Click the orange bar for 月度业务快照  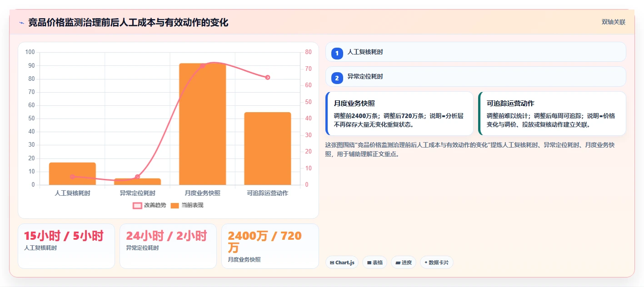[202, 124]
